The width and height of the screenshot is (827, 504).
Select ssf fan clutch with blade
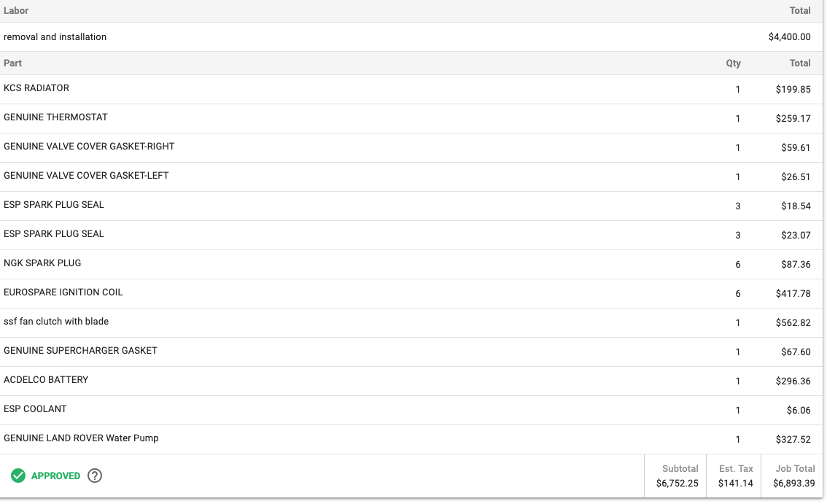coord(56,322)
